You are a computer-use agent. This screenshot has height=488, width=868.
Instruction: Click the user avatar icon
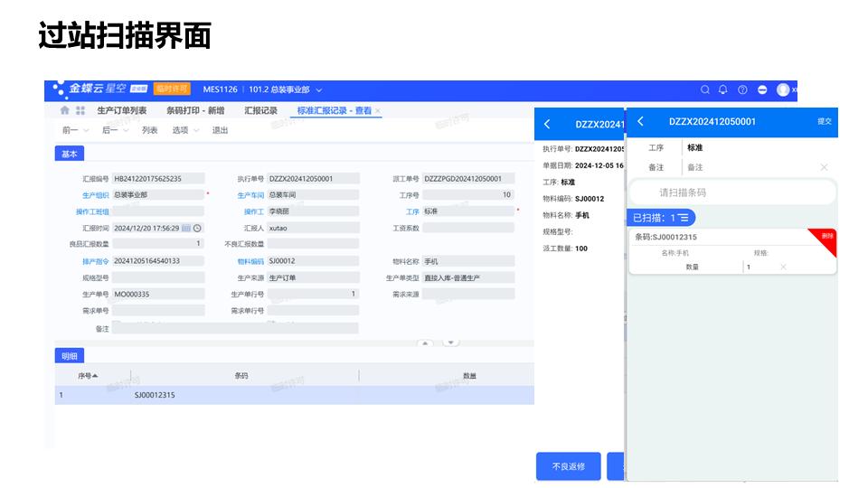pyautogui.click(x=783, y=89)
